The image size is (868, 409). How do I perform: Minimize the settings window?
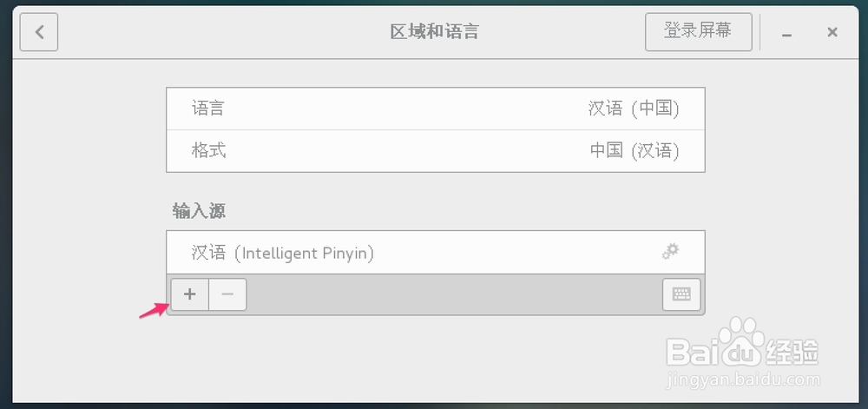787,33
